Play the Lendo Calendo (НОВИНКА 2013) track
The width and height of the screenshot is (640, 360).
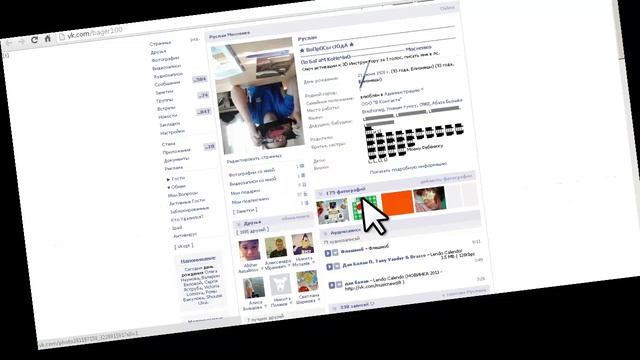332,285
